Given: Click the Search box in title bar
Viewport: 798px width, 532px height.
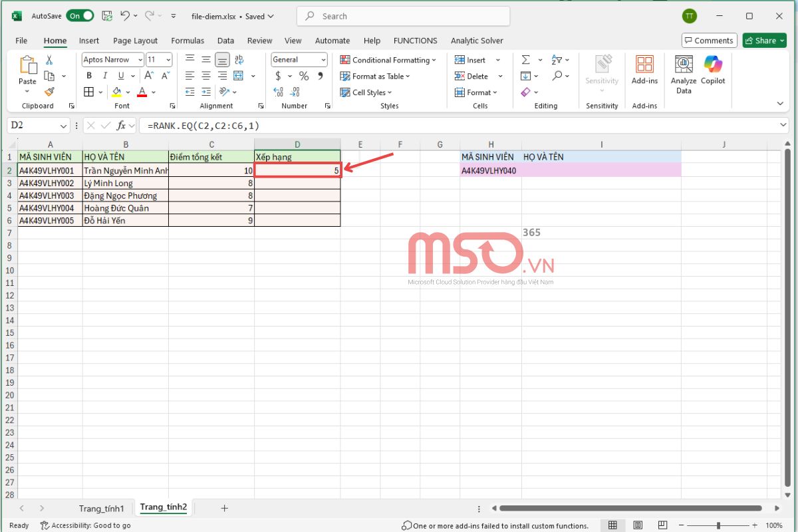Looking at the screenshot, I should coord(403,16).
